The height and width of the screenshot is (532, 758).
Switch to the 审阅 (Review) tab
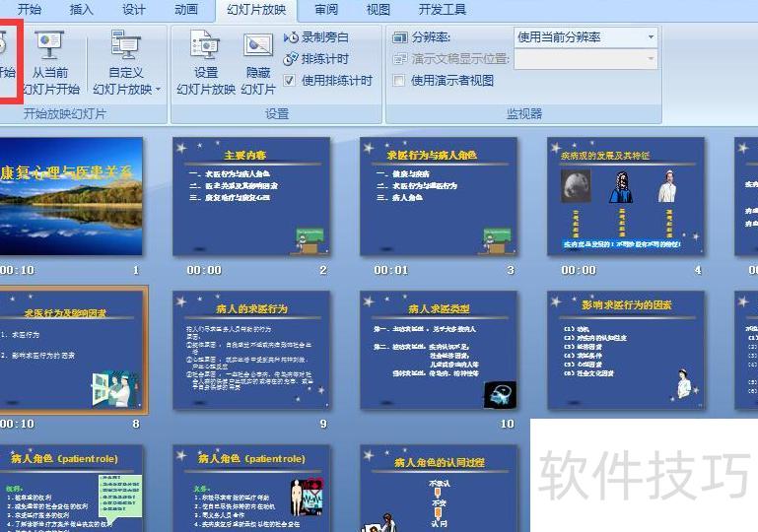(326, 10)
